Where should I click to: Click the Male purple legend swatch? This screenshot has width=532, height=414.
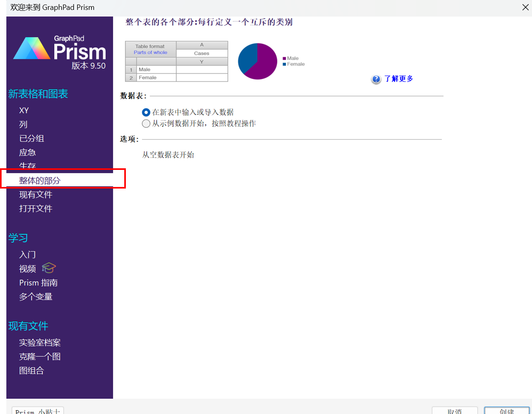click(x=284, y=58)
